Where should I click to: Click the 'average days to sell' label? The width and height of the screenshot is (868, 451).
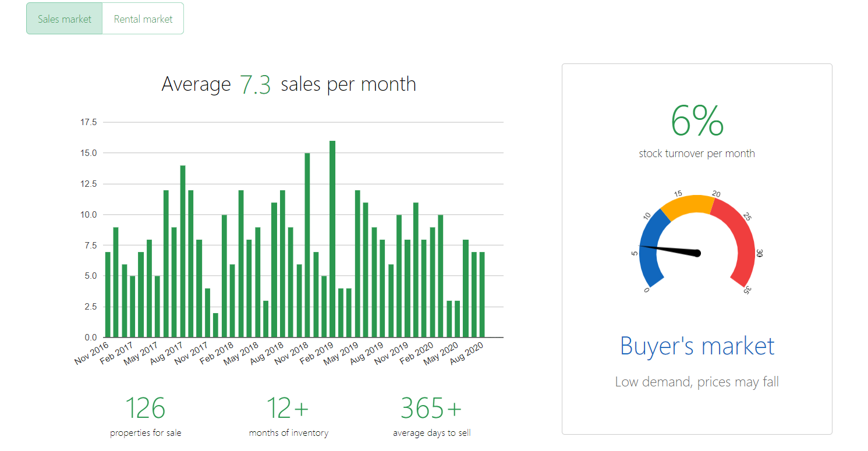431,433
